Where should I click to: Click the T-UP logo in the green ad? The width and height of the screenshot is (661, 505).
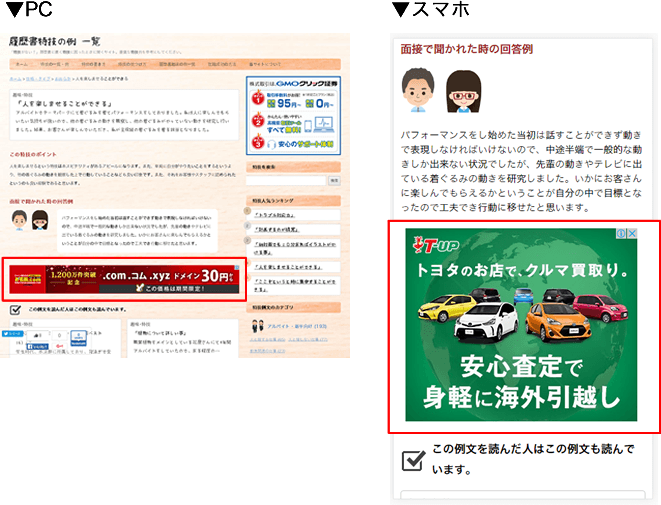[436, 245]
